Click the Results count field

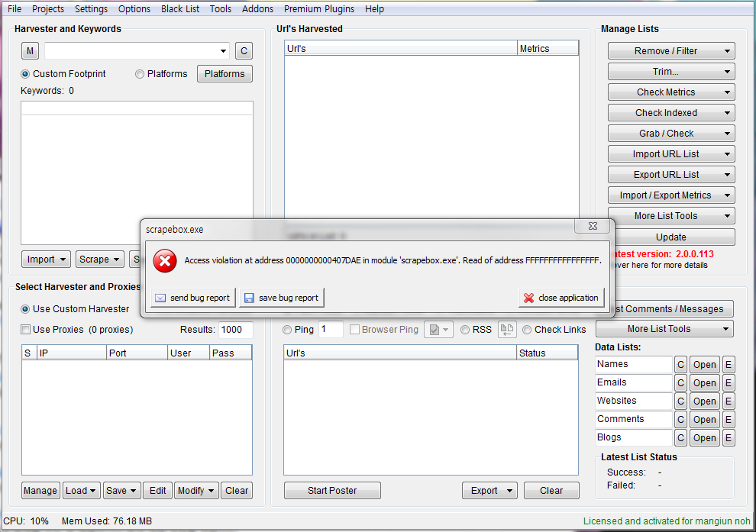(x=236, y=330)
